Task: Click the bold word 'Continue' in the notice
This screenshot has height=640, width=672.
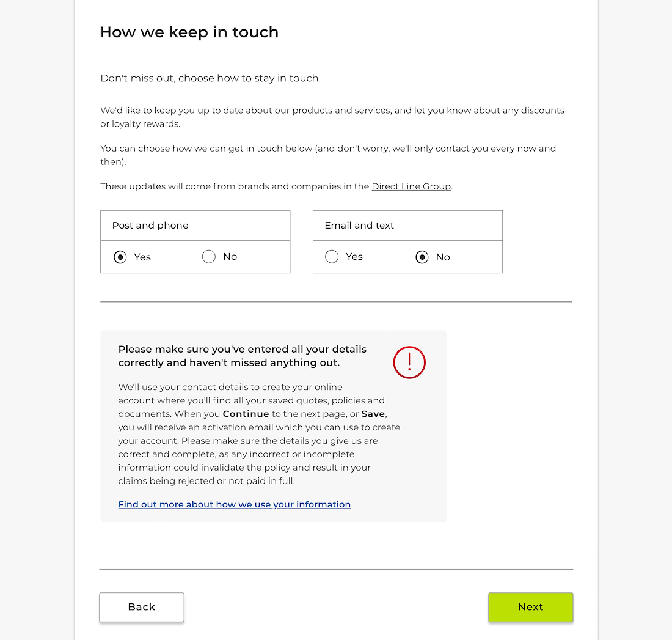Action: tap(246, 414)
